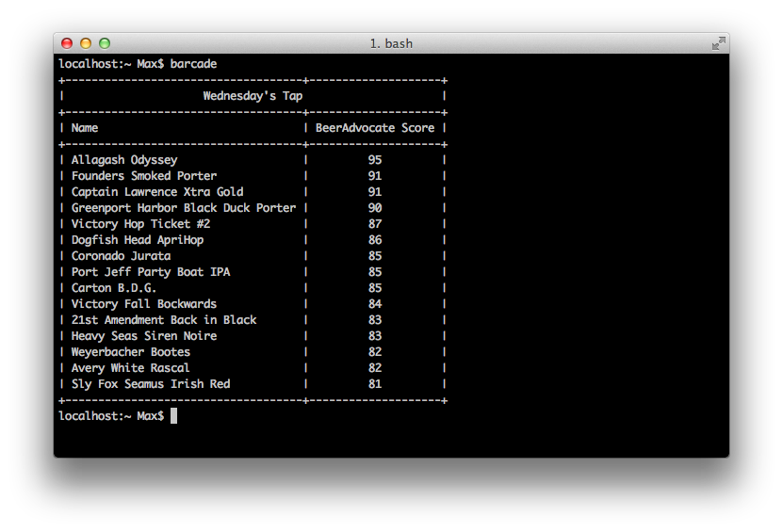The image size is (783, 532).
Task: Click the 'Coronado Jurata' entry
Action: pos(121,256)
